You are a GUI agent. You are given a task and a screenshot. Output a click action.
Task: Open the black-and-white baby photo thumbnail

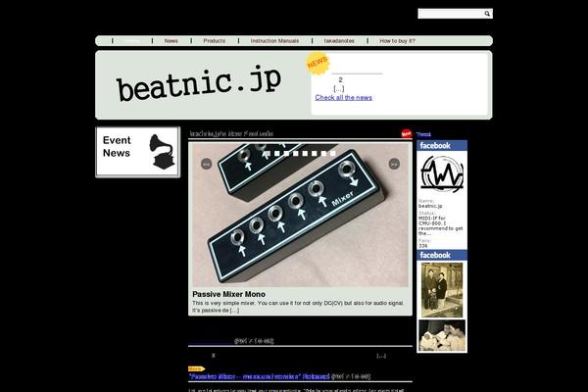442,335
